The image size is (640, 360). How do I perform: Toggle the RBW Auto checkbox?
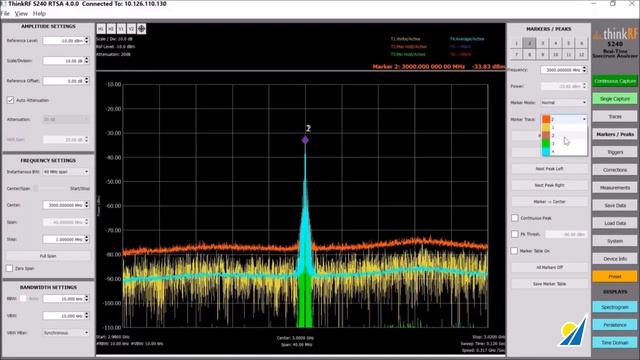click(23, 298)
